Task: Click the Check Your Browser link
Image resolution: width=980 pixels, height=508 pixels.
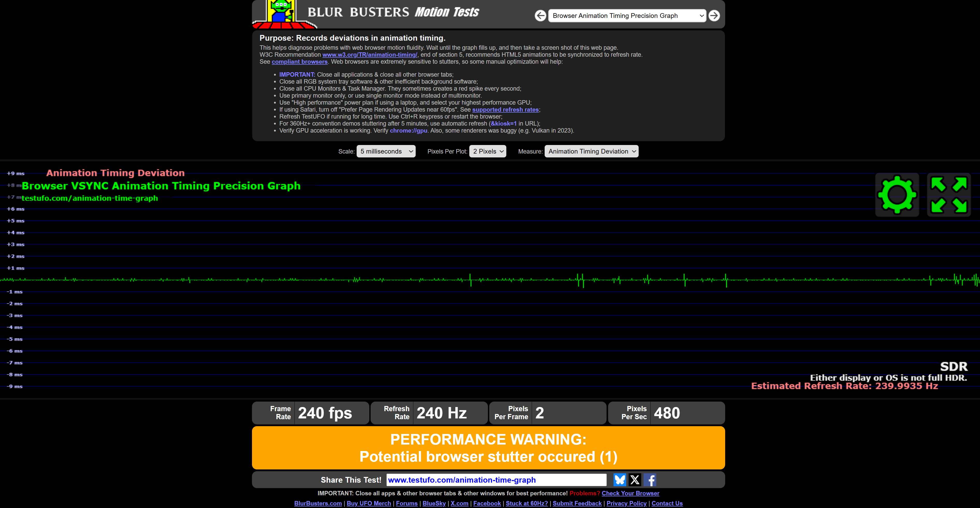Action: 630,493
